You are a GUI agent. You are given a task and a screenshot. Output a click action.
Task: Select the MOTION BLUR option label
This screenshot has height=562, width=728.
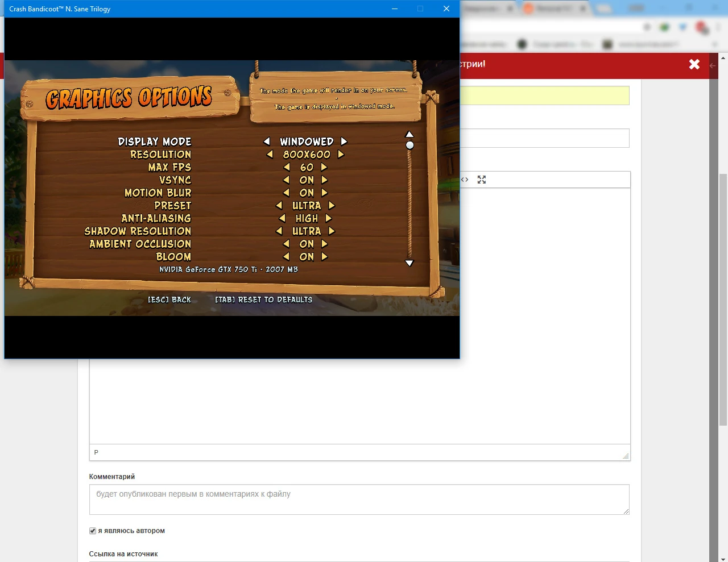pos(158,193)
